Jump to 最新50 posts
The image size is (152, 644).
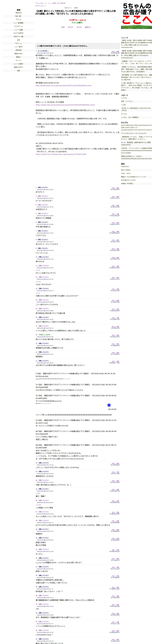[x=88, y=27]
